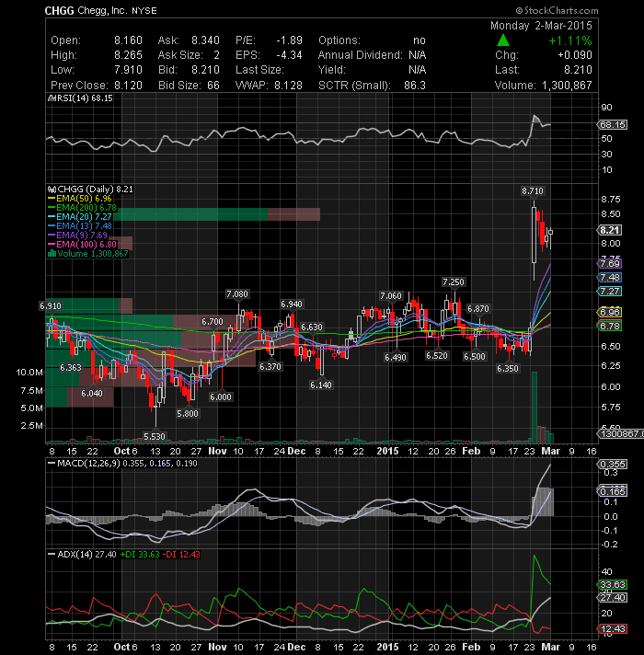Click the yellow 6.96 EMA axis tag

(610, 313)
